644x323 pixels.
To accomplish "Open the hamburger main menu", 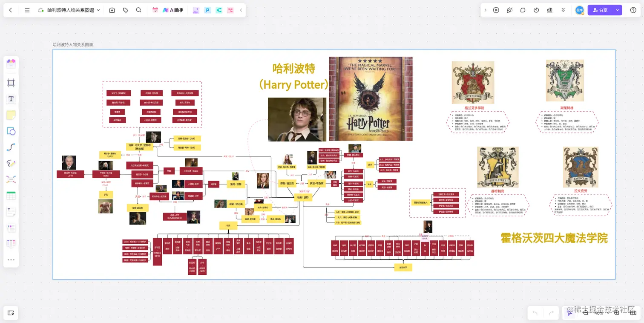I will point(27,10).
